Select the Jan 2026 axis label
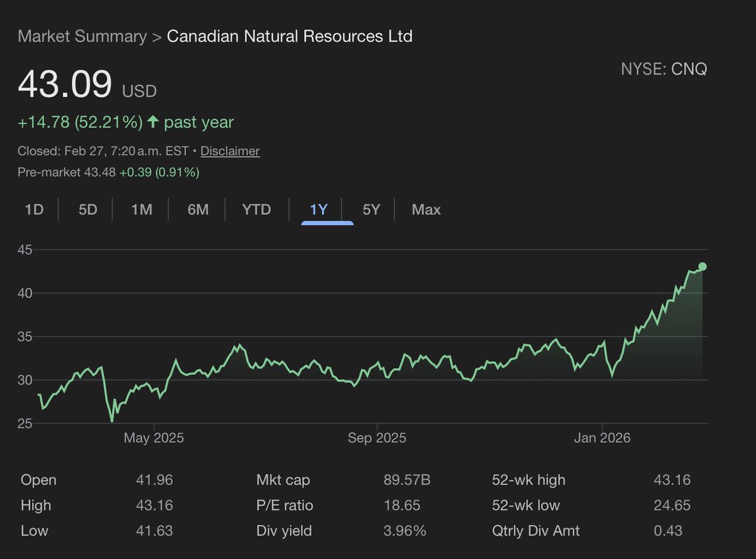Screen dimensions: 756x559 [603, 437]
